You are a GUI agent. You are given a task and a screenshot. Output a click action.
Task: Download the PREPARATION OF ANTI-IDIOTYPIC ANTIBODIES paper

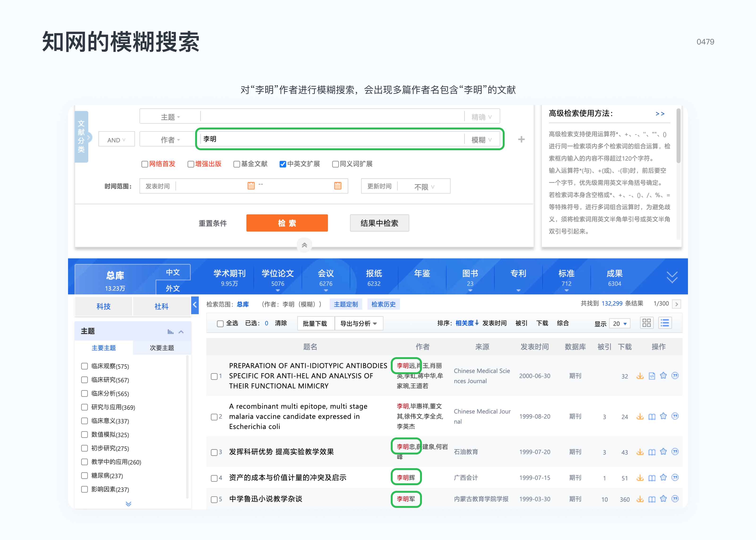[x=640, y=376]
